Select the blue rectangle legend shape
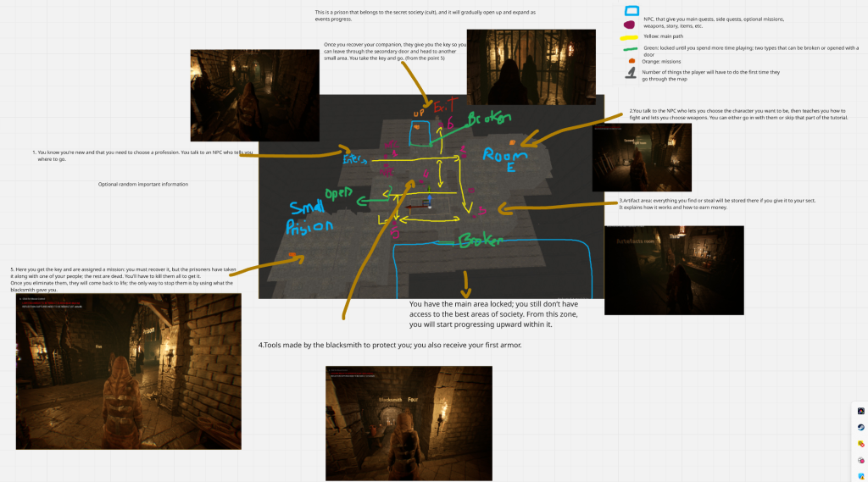 tap(631, 11)
